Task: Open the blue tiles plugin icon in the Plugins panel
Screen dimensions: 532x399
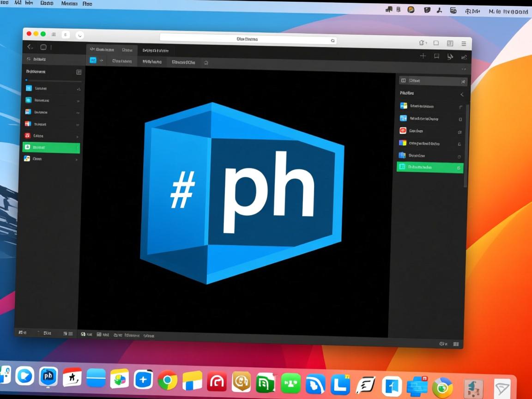Action: pyautogui.click(x=402, y=118)
